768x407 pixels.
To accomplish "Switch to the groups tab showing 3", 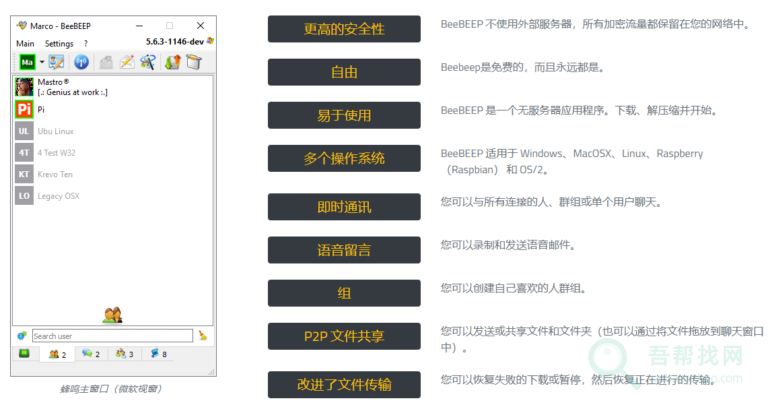I will point(123,354).
